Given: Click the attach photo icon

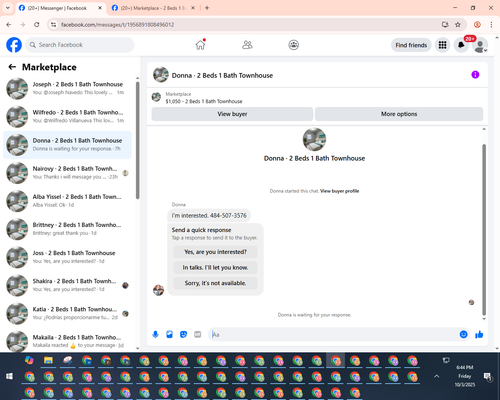Looking at the screenshot, I should (x=169, y=334).
